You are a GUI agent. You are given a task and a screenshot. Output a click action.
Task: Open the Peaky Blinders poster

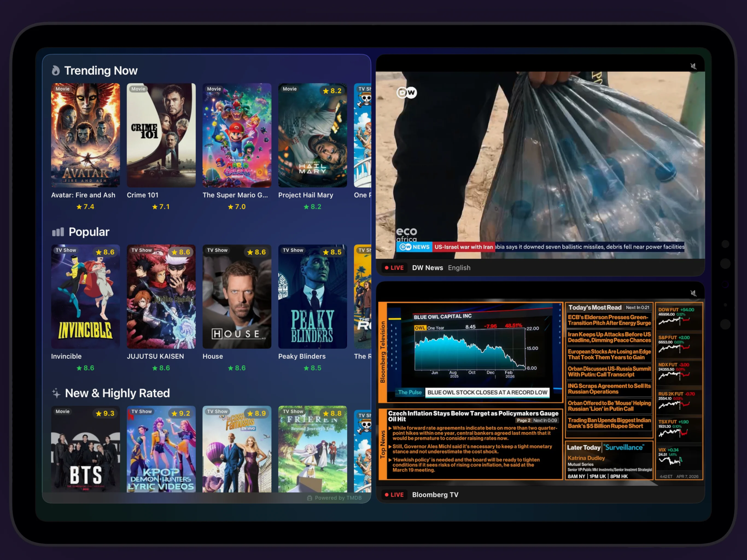tap(312, 297)
